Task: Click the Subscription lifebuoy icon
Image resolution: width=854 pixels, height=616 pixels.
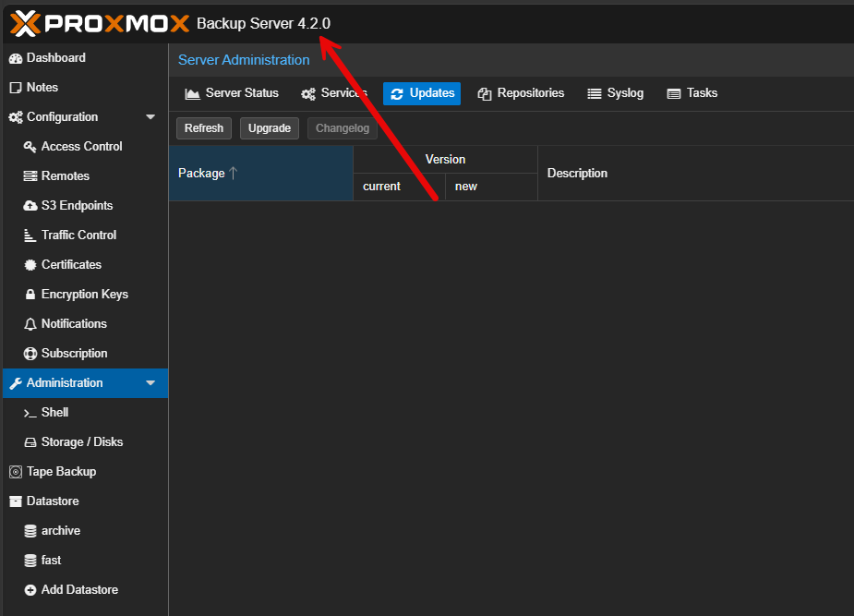Action: point(30,354)
